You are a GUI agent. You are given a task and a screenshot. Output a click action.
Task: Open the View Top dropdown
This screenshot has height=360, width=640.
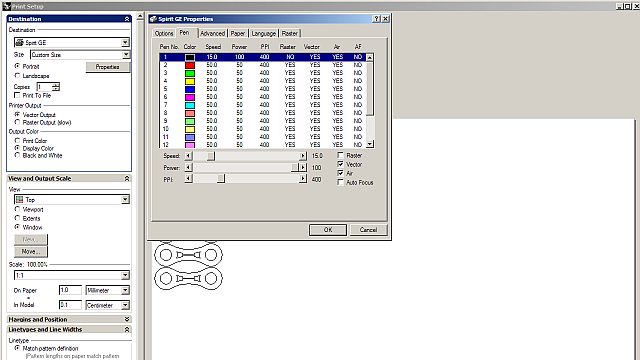coord(125,200)
